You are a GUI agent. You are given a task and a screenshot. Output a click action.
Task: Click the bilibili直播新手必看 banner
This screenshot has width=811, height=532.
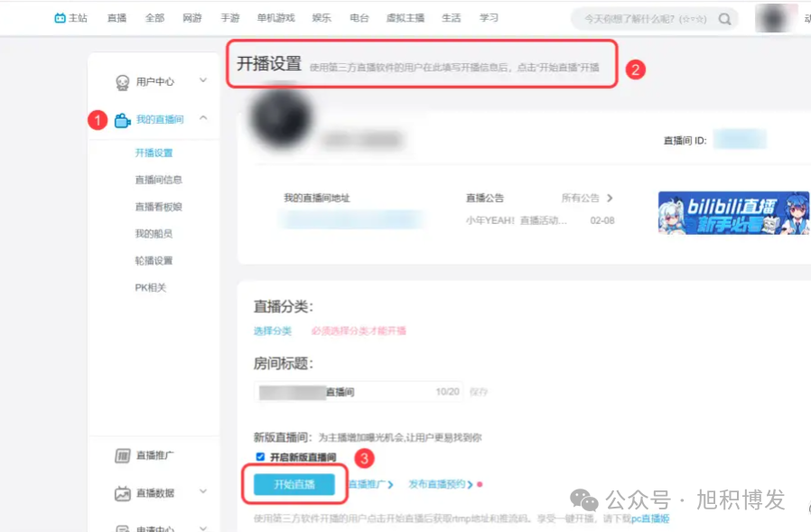click(733, 212)
